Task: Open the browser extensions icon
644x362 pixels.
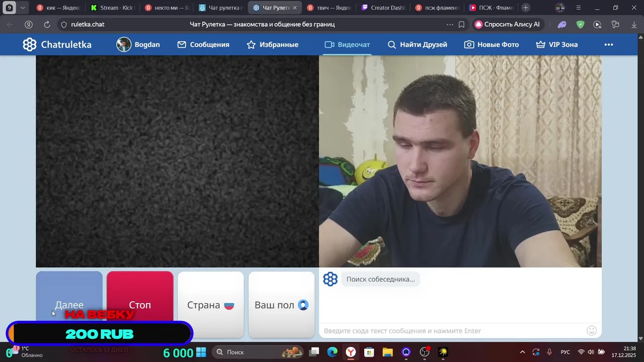Action: 615,24
